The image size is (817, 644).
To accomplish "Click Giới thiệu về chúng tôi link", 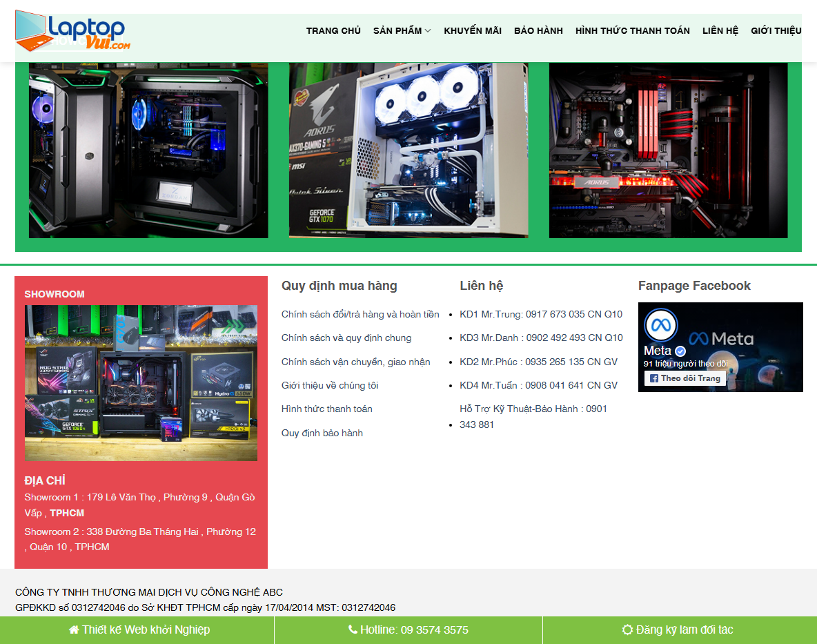I will coord(330,386).
